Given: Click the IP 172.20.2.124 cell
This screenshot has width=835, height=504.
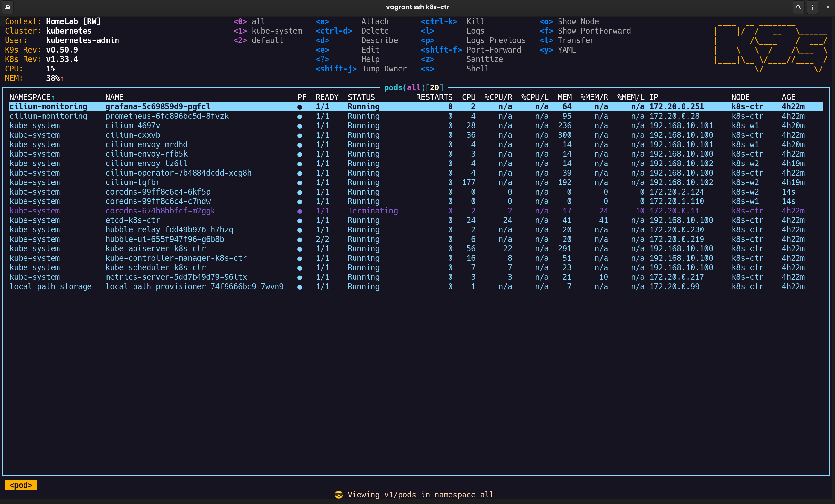Looking at the screenshot, I should click(x=677, y=192).
